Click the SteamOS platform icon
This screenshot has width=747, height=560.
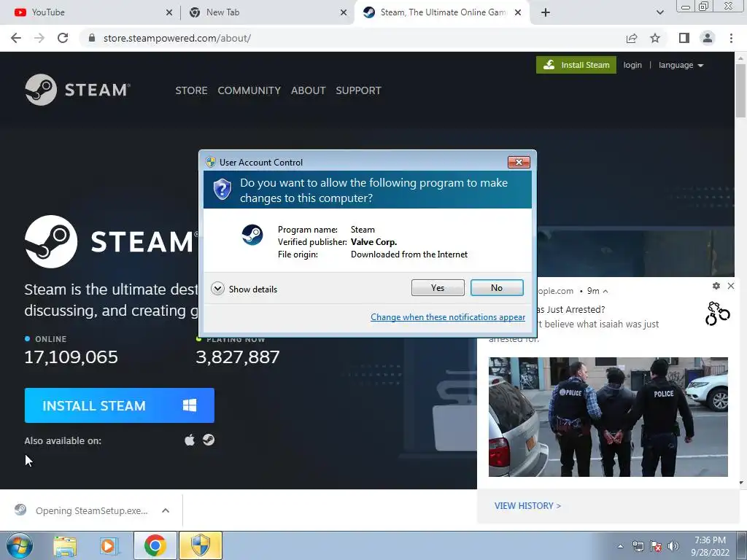click(208, 440)
